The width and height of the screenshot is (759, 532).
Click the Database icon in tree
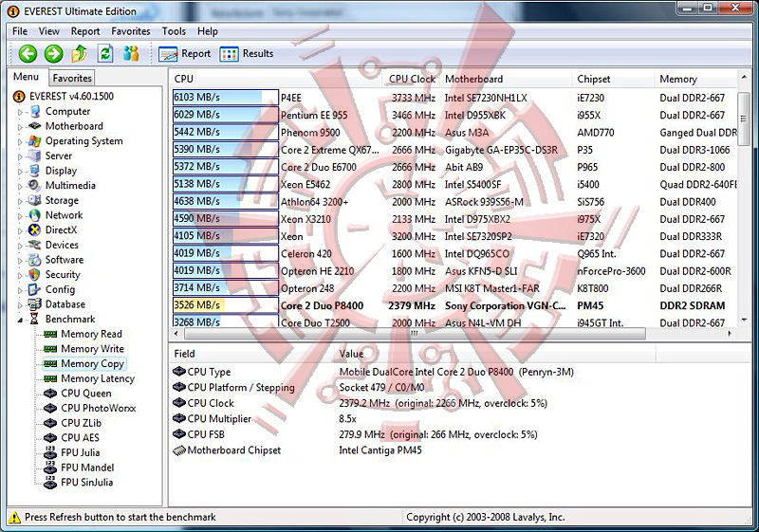[34, 304]
